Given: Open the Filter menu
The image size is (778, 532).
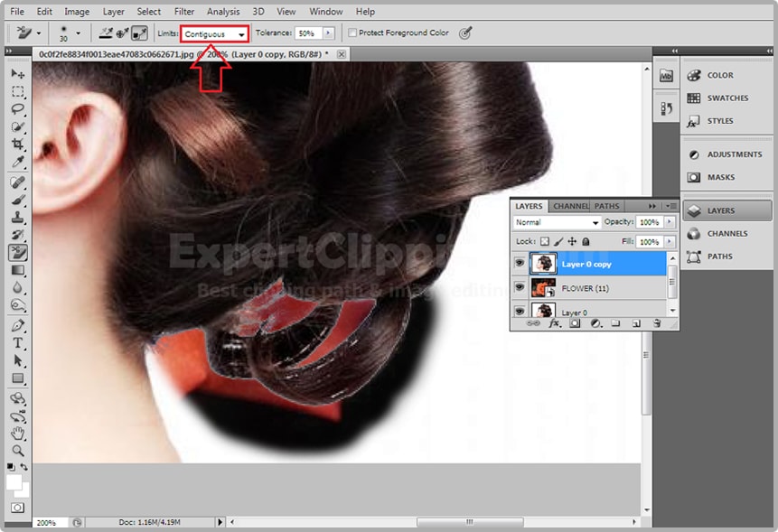Looking at the screenshot, I should point(183,12).
